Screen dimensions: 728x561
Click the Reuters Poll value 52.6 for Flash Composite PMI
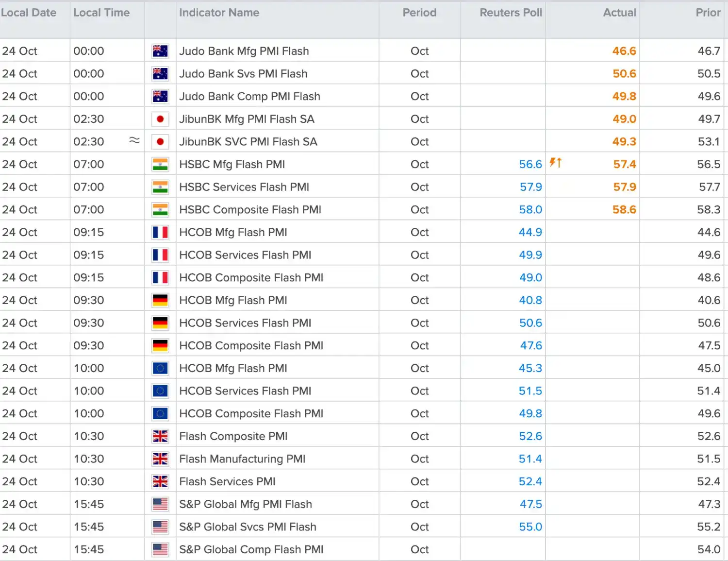530,436
